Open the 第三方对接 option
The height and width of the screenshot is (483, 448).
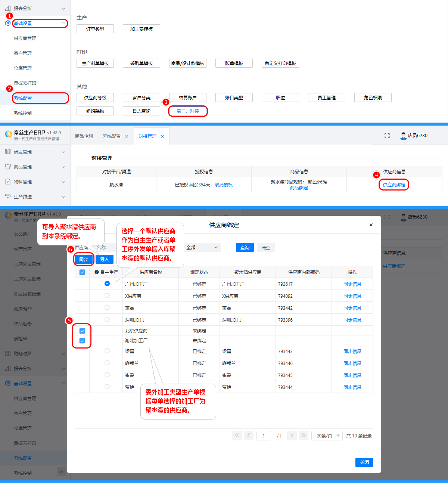[188, 111]
